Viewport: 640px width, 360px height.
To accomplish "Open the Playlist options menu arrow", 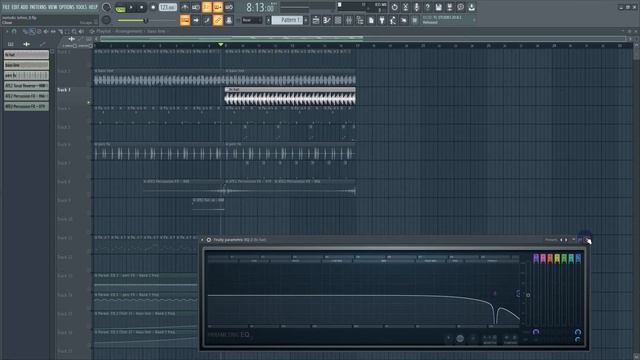I will point(7,31).
